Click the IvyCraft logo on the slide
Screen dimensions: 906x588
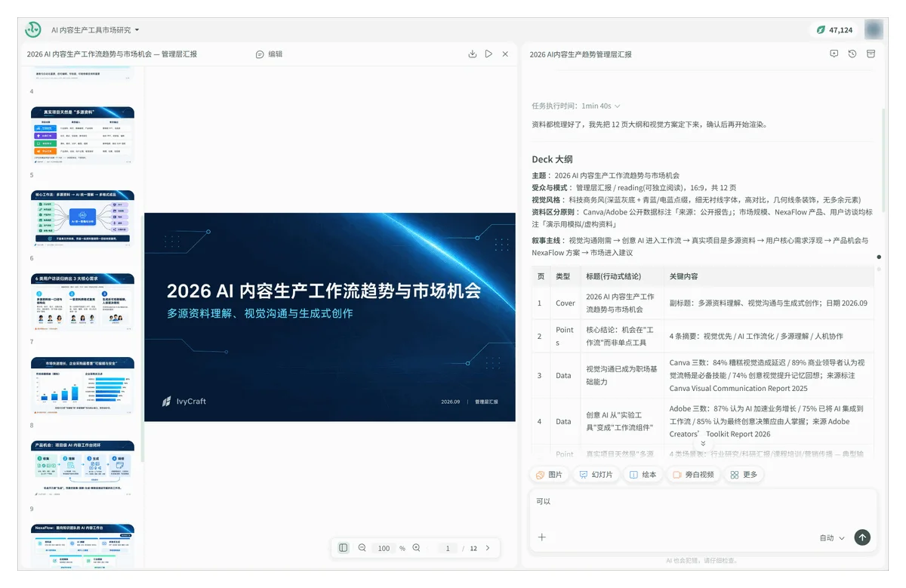tap(184, 402)
